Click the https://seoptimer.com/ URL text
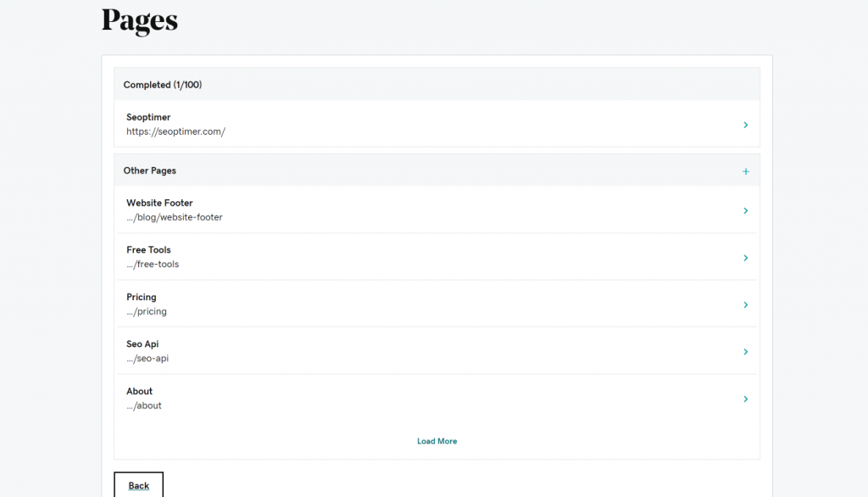The height and width of the screenshot is (497, 868). [175, 131]
